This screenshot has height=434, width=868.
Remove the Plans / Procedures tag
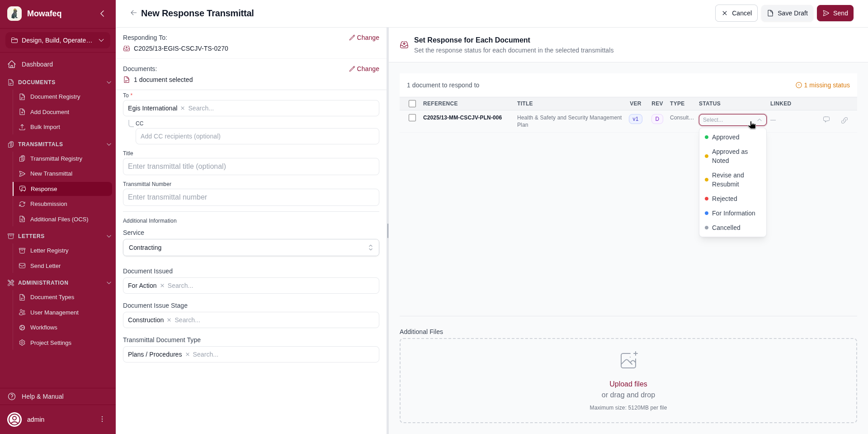[x=188, y=354]
